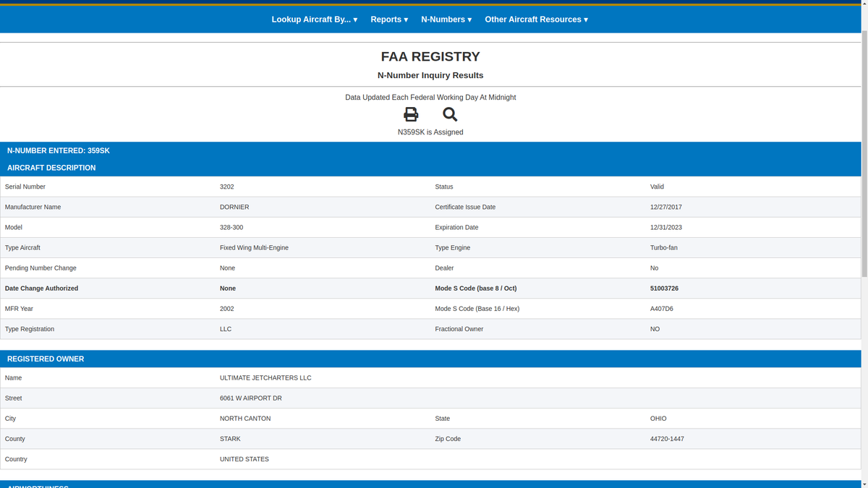Expand Other Aircraft Resources menu
This screenshot has height=488, width=868.
coord(536,20)
